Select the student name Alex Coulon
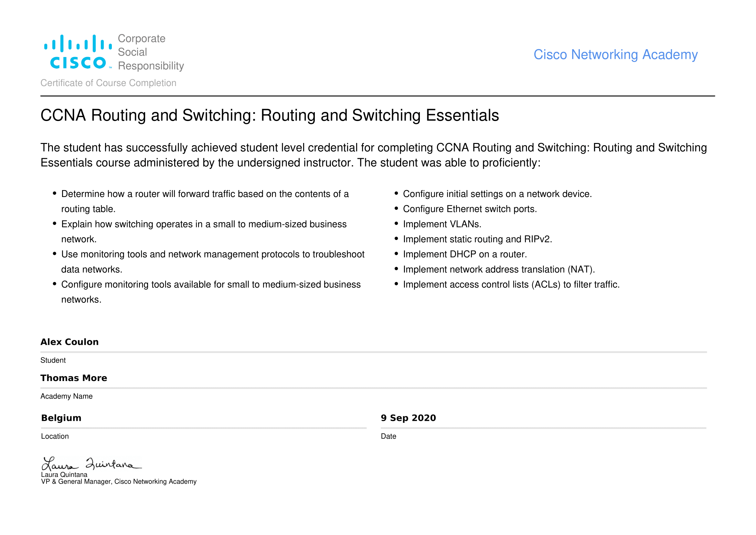Viewport: 756px width, 535px height. tap(69, 342)
